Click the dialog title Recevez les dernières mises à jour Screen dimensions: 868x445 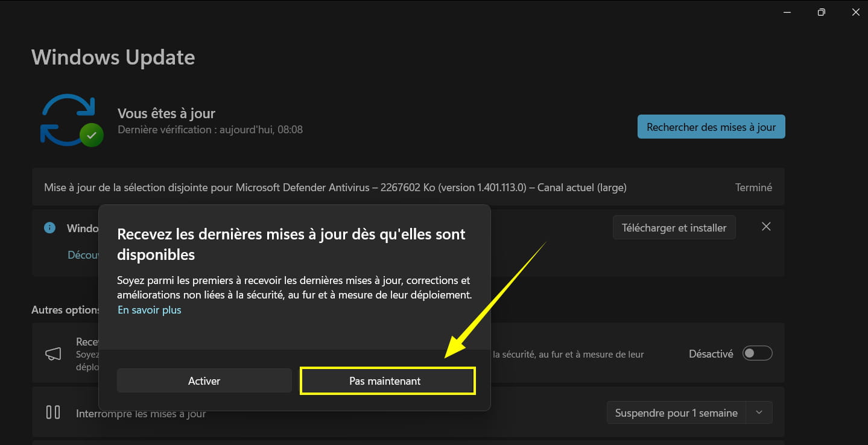[291, 244]
